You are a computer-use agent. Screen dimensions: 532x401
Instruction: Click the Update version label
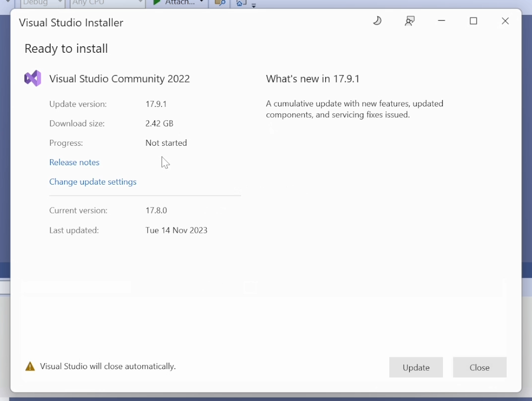(78, 104)
